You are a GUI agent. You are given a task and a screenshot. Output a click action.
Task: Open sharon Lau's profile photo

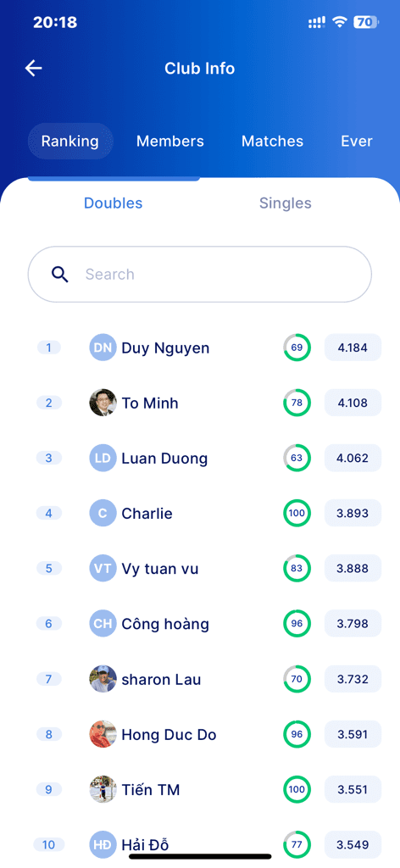[103, 679]
